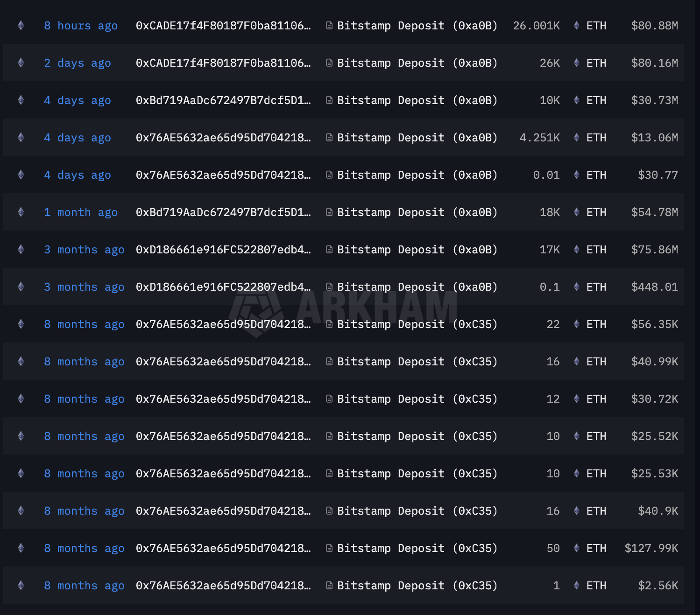Click document icon beside Bitstamp Deposit in $30.73M row
700x615 pixels.
point(329,100)
